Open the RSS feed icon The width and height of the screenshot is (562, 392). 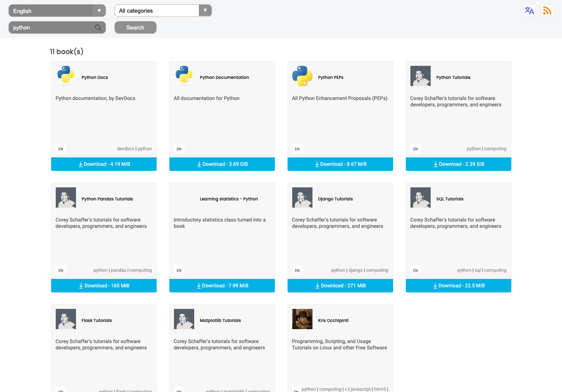pyautogui.click(x=547, y=11)
